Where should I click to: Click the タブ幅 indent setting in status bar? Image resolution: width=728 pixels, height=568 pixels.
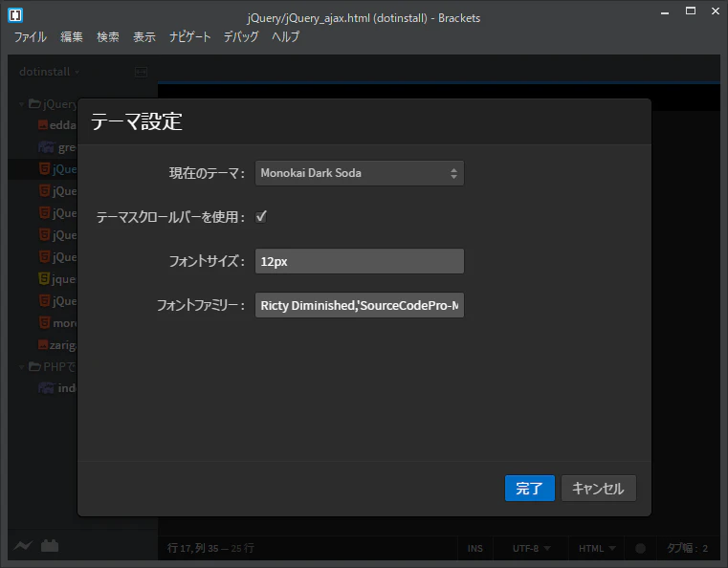[x=687, y=549]
